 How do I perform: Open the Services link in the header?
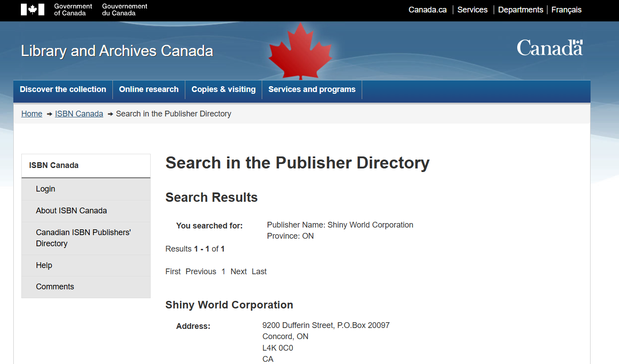472,9
